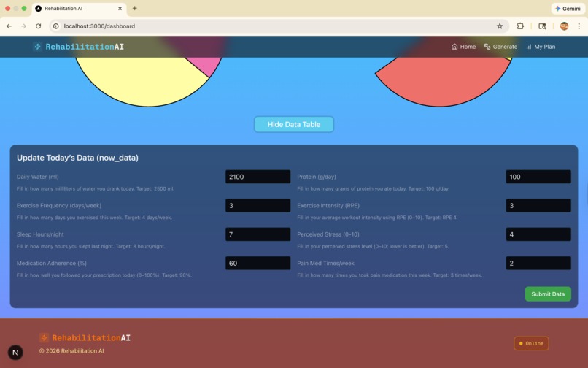Viewport: 588px width, 368px height.
Task: Click the 'Target: 100 g/day' protein hint text
Action: point(429,188)
